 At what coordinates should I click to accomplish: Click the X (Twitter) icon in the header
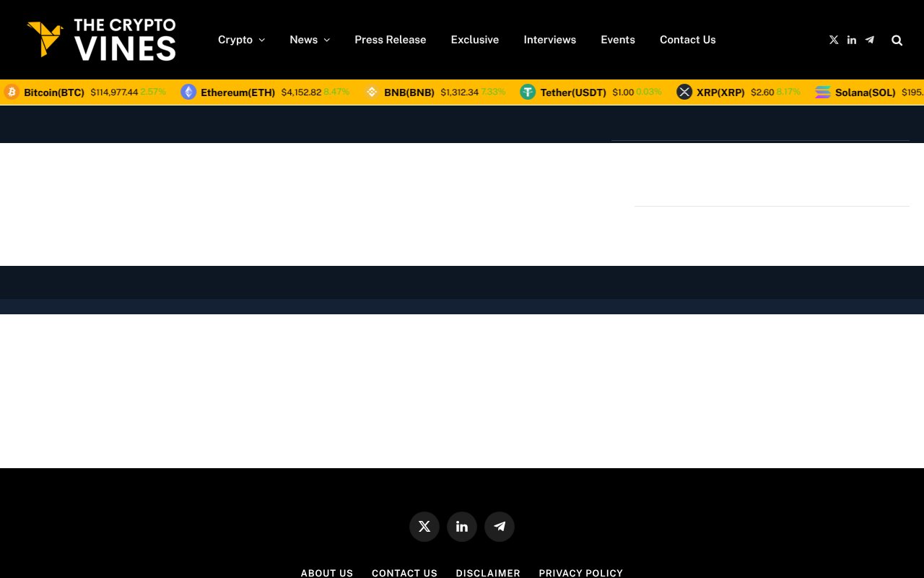click(834, 40)
